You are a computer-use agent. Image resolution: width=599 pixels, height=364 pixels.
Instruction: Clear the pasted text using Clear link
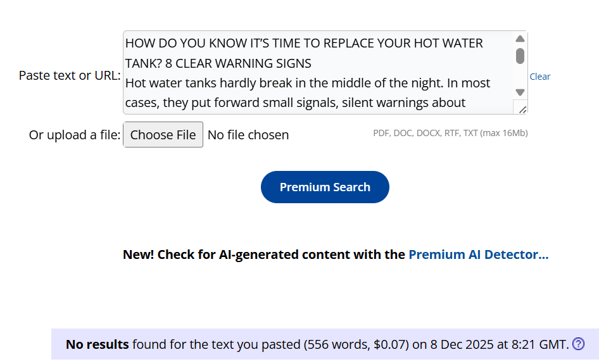(539, 77)
